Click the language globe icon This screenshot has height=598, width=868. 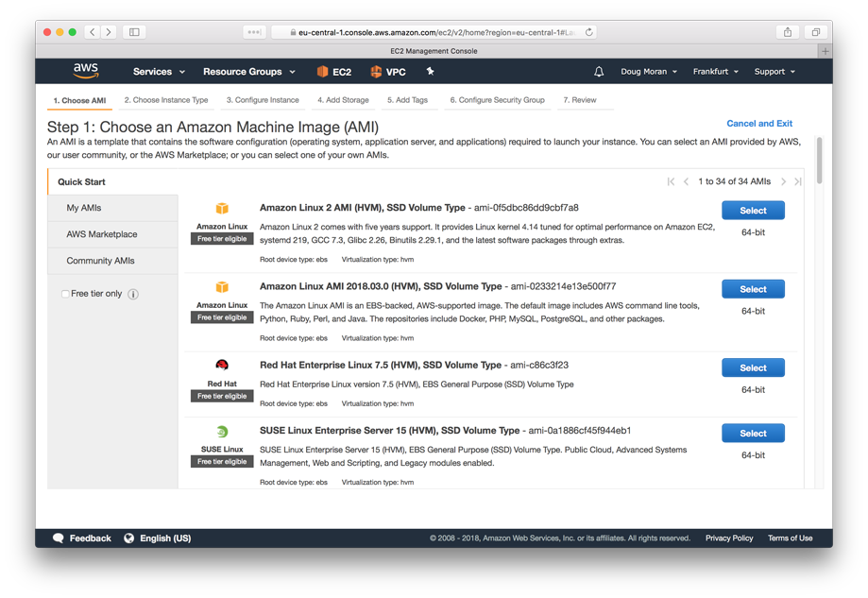click(129, 538)
